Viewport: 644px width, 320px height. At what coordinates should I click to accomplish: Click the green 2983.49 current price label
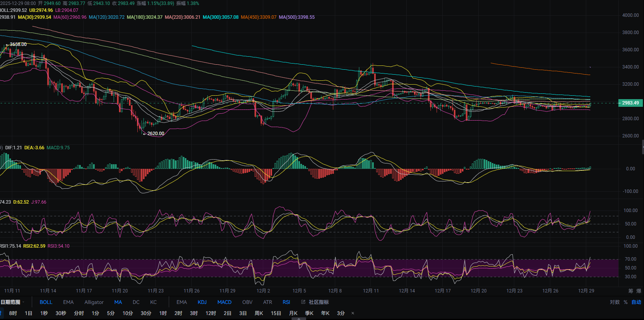[x=630, y=103]
